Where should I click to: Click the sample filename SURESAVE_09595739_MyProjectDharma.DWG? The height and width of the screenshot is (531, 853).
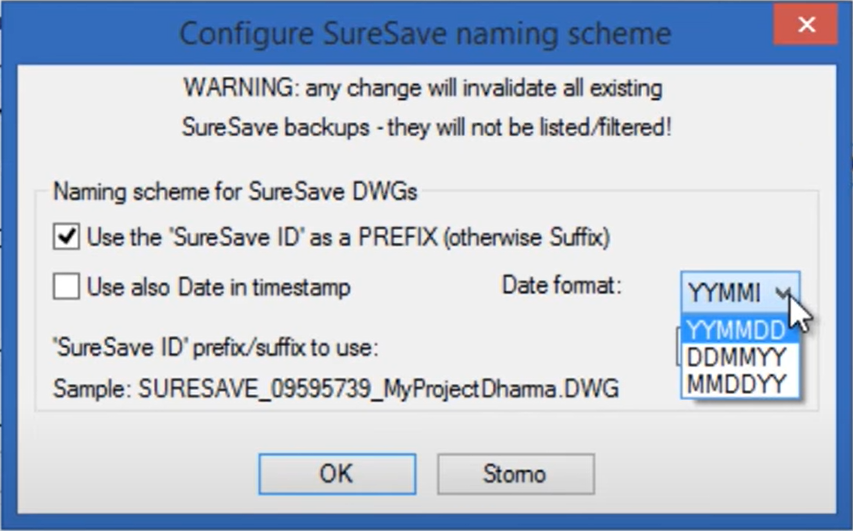click(x=336, y=387)
